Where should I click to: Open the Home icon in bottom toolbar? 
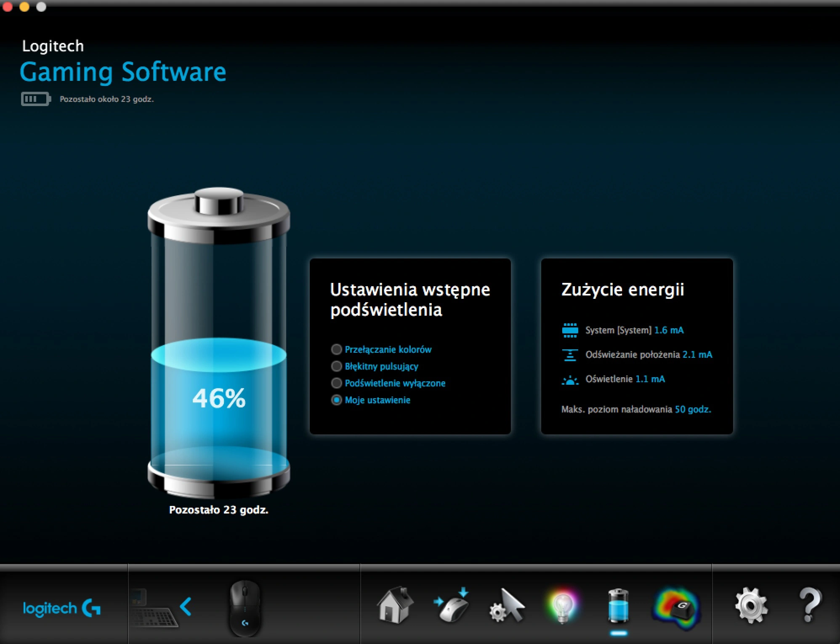(x=395, y=605)
